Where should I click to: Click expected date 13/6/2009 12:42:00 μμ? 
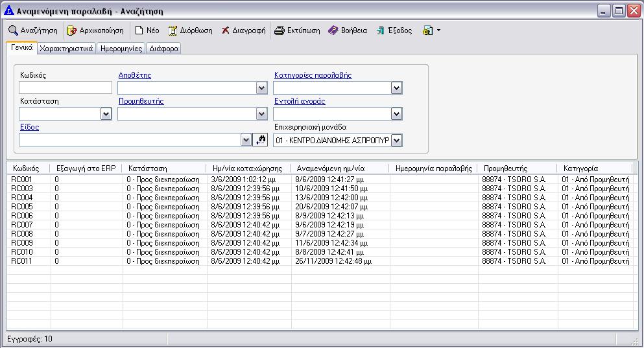[331, 198]
